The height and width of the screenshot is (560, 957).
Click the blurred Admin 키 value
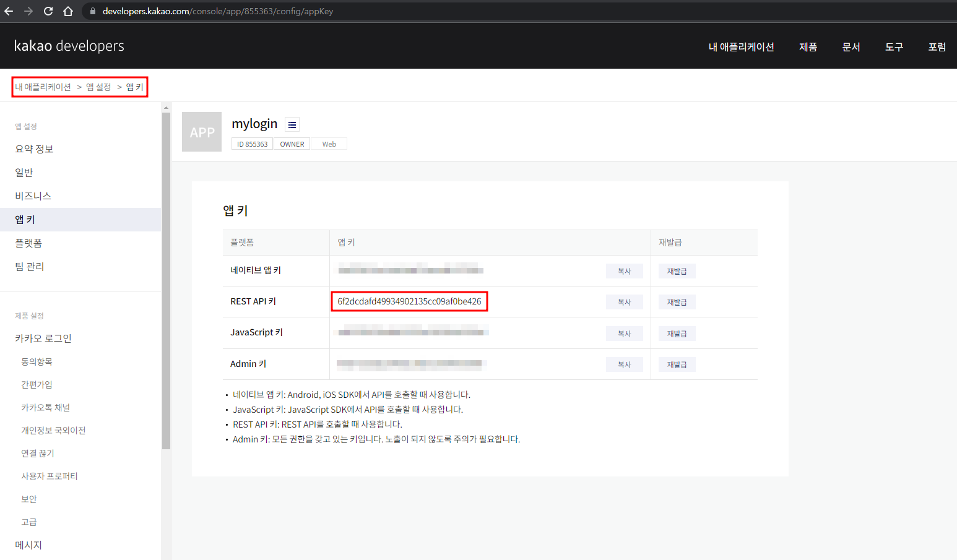coord(412,364)
